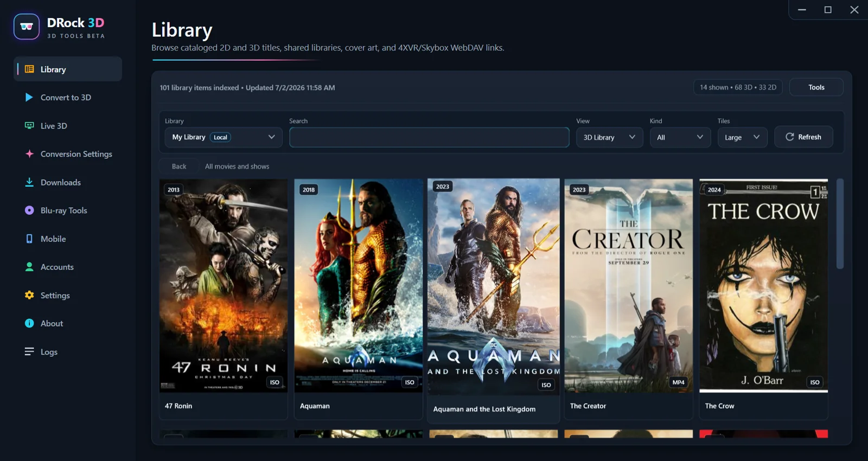The width and height of the screenshot is (868, 461).
Task: Click the ISO badge on 47 Ronin
Action: pyautogui.click(x=275, y=382)
